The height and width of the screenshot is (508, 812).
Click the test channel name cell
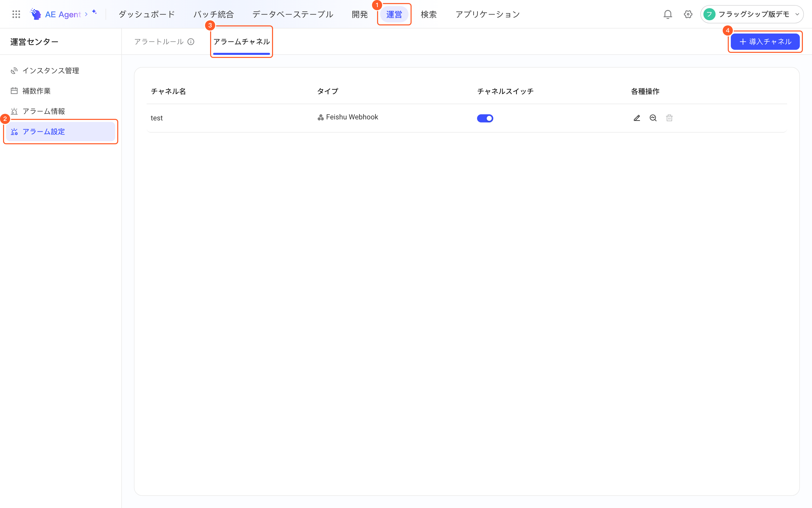point(157,118)
